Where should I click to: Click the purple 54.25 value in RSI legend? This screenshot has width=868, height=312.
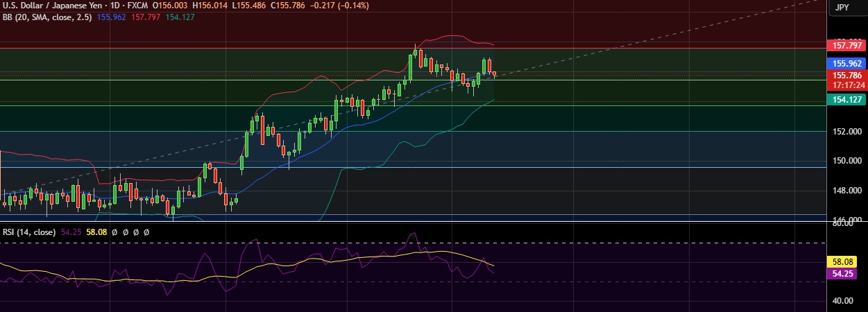pos(71,233)
